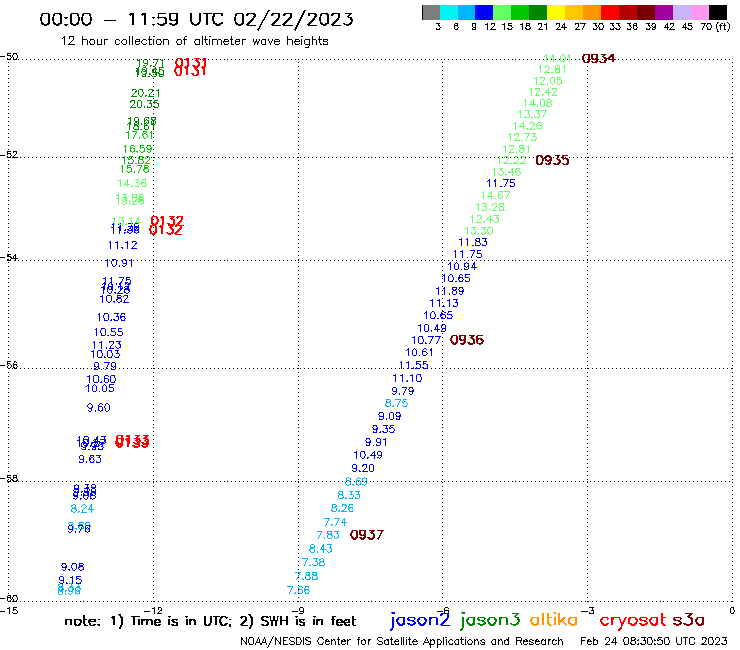Click wave height value 20.21
The width and height of the screenshot is (740, 650).
tap(145, 93)
